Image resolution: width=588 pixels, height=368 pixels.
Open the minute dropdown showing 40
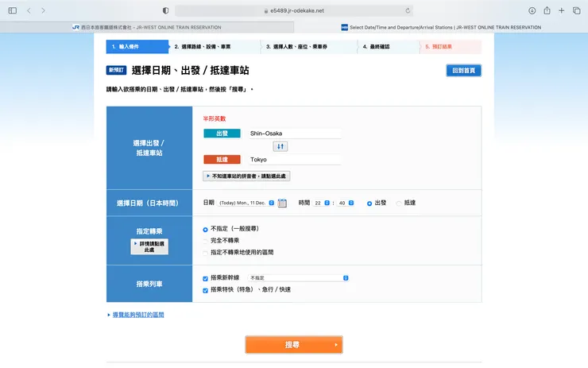pyautogui.click(x=346, y=203)
